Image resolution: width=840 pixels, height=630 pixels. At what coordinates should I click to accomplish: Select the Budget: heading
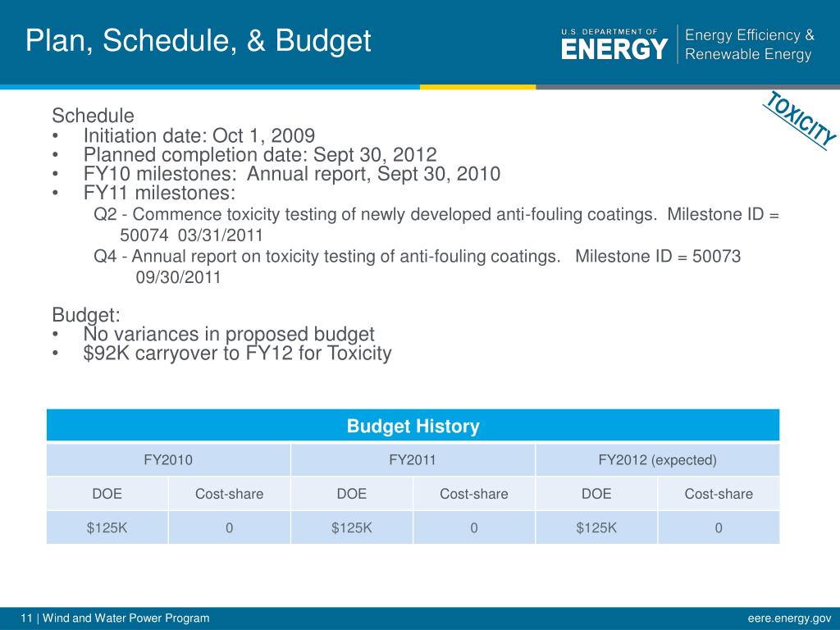click(x=85, y=315)
